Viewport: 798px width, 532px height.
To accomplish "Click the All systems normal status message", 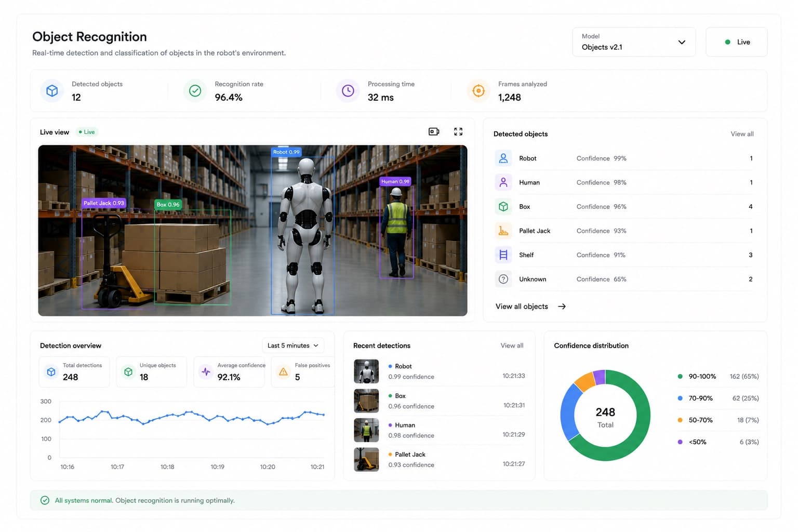I will tap(144, 500).
